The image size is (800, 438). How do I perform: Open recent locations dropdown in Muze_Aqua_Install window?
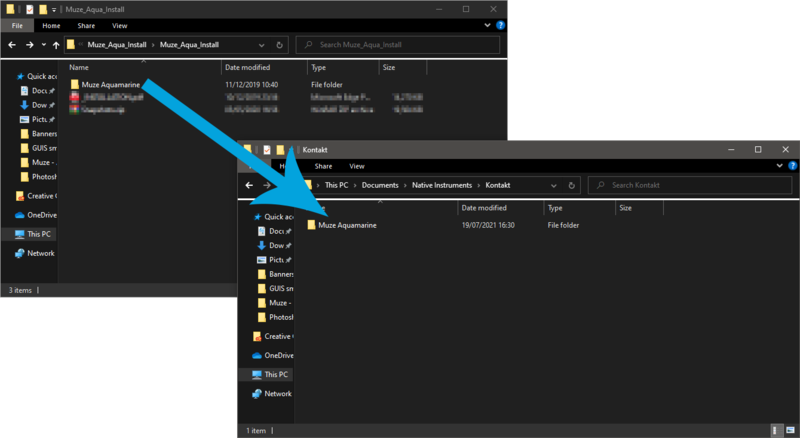click(x=43, y=45)
